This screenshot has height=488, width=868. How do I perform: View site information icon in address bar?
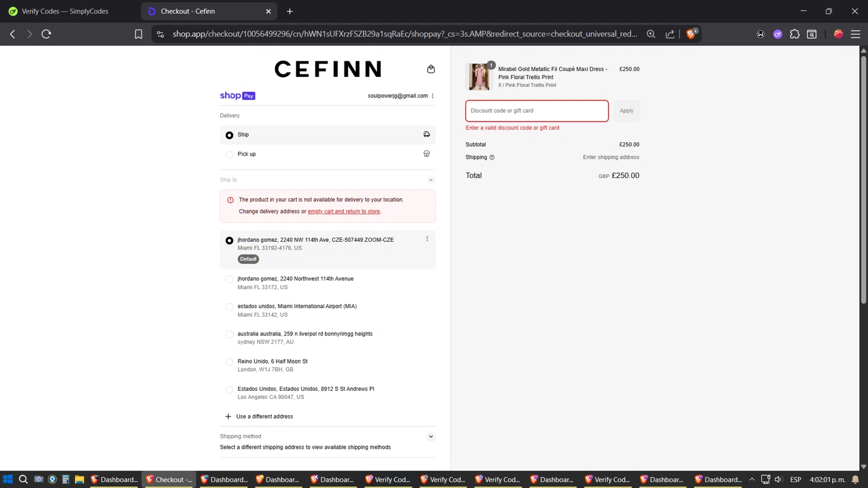[160, 34]
